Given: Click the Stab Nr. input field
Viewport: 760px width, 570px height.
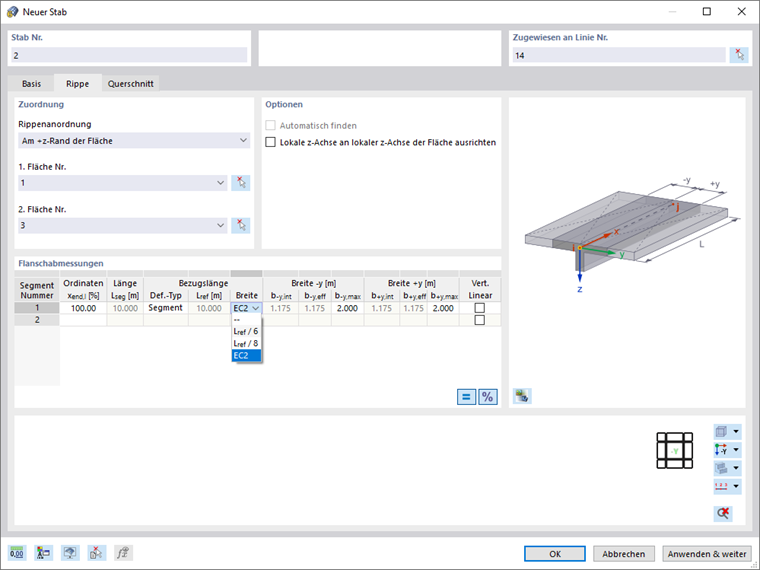Looking at the screenshot, I should coord(129,55).
